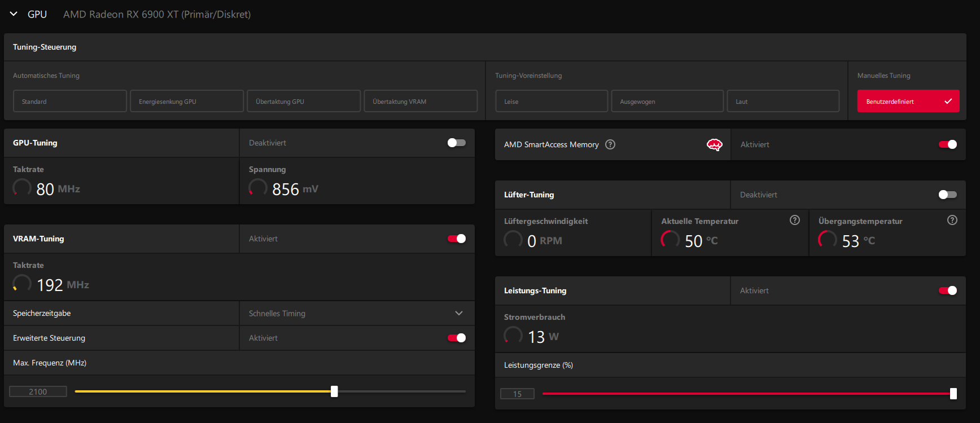Click the Max. Frequenz value field 2100
Screen dimensions: 980x423
(38, 391)
